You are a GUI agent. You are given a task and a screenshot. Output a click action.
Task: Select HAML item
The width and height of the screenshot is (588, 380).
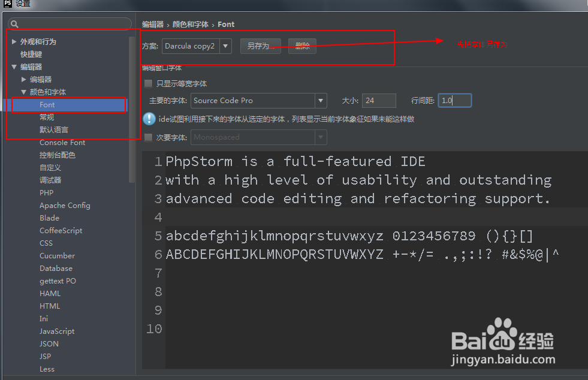pos(50,293)
